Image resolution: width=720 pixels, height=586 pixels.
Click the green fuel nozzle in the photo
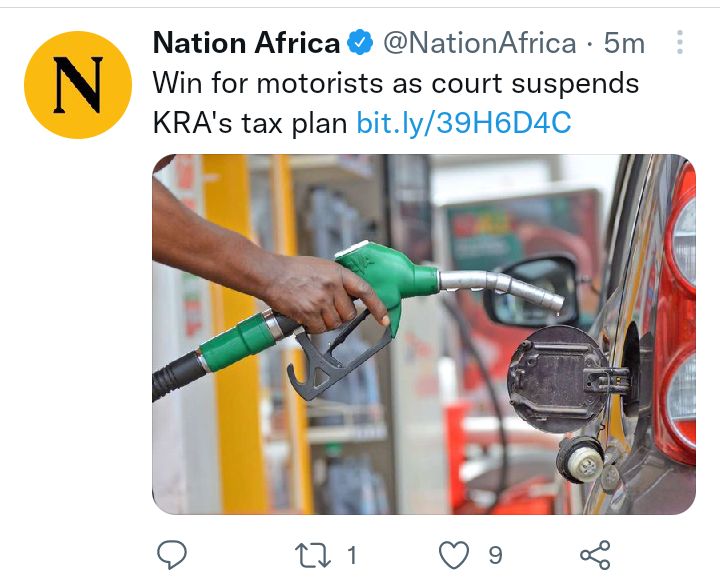tap(387, 276)
